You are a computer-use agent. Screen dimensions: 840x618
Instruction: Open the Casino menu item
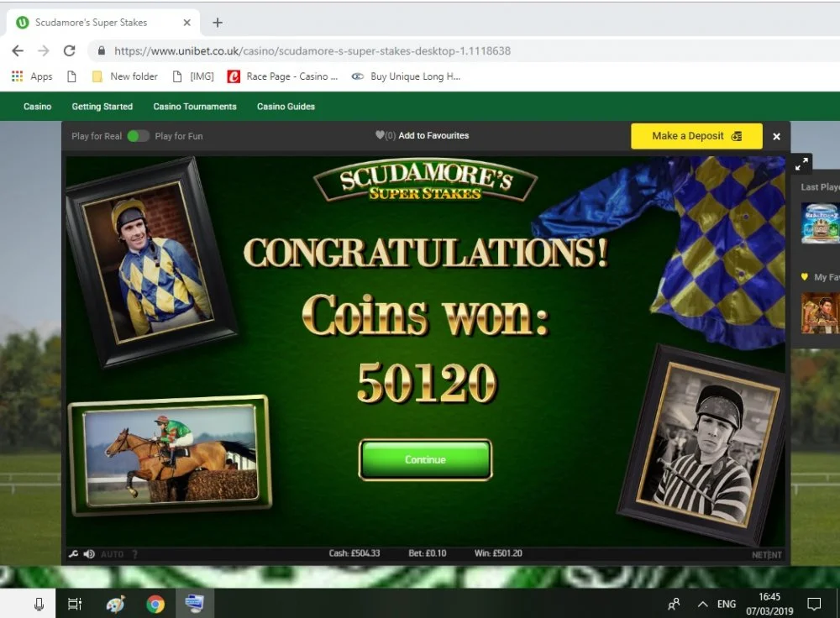point(38,107)
